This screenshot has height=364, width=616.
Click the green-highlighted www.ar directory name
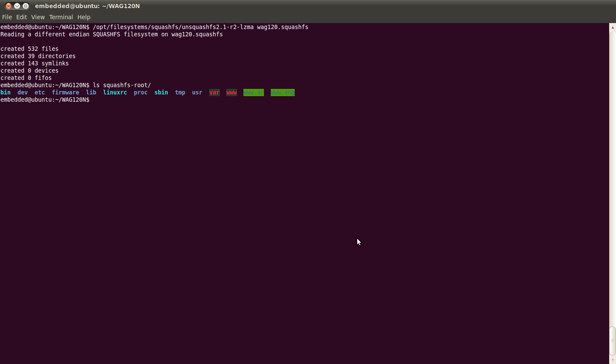[x=253, y=92]
